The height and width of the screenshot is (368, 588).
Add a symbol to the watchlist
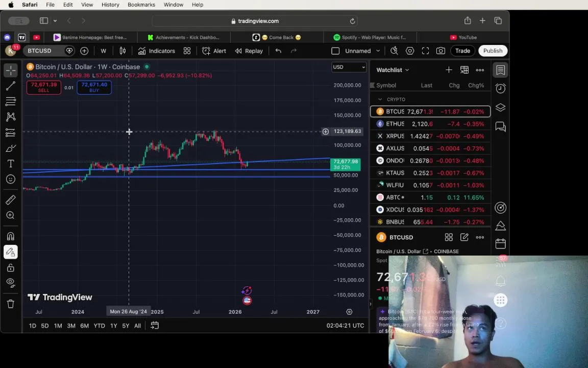(x=449, y=70)
